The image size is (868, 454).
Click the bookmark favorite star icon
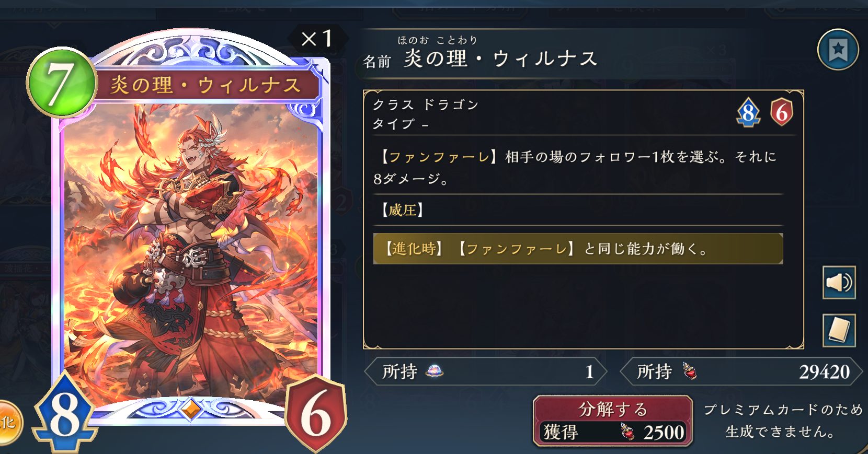point(838,50)
